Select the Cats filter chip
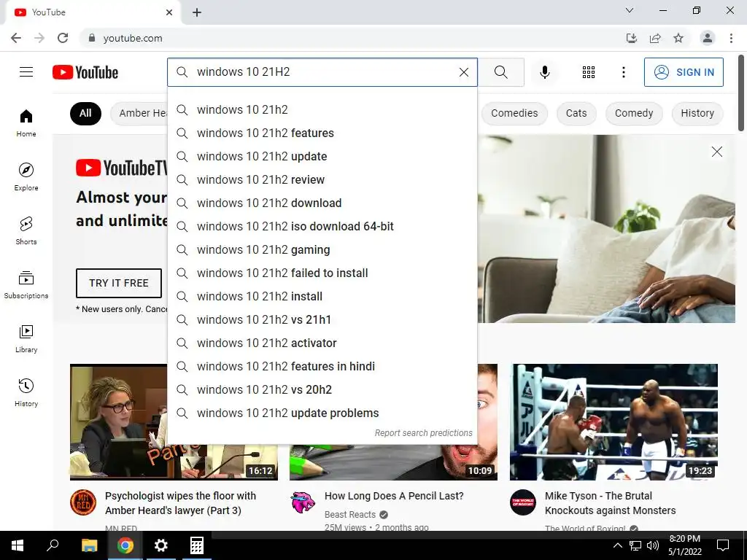Screen dimensions: 747x560 click(x=576, y=113)
